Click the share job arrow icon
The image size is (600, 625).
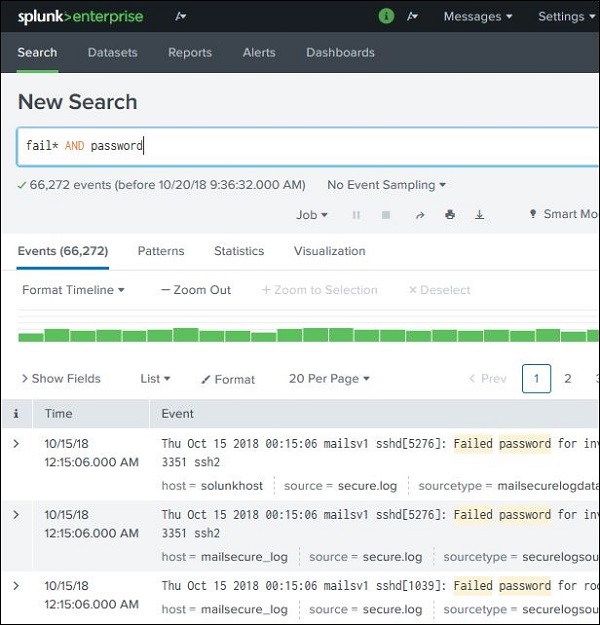point(420,215)
